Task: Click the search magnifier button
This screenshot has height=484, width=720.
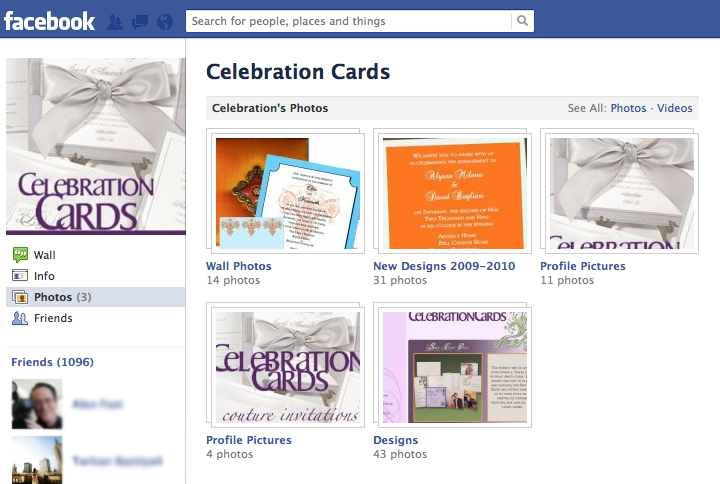Action: click(523, 21)
